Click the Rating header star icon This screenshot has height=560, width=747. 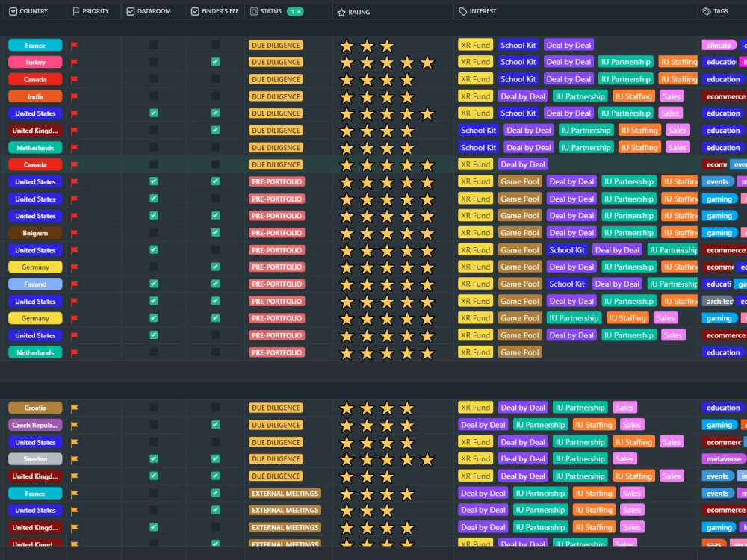[x=341, y=13]
